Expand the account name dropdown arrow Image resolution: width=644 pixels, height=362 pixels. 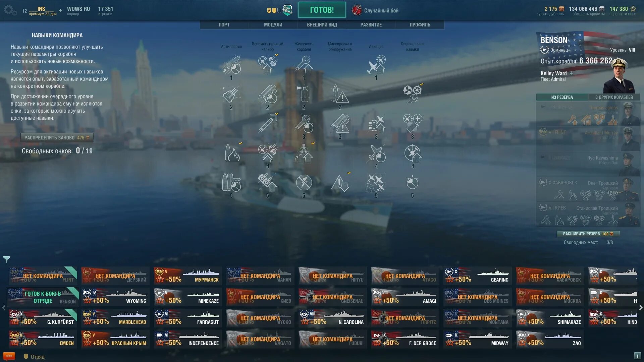point(60,10)
